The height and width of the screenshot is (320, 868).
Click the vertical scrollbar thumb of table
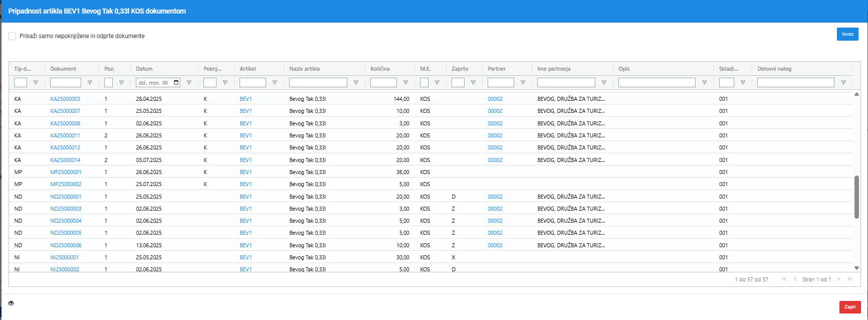tap(856, 197)
